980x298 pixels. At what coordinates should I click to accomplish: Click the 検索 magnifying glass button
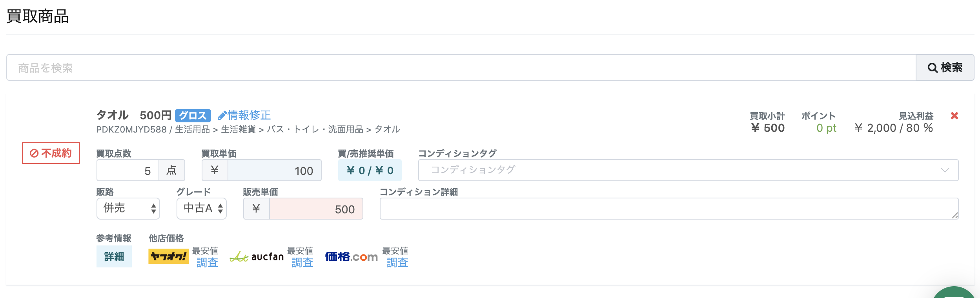pyautogui.click(x=945, y=67)
